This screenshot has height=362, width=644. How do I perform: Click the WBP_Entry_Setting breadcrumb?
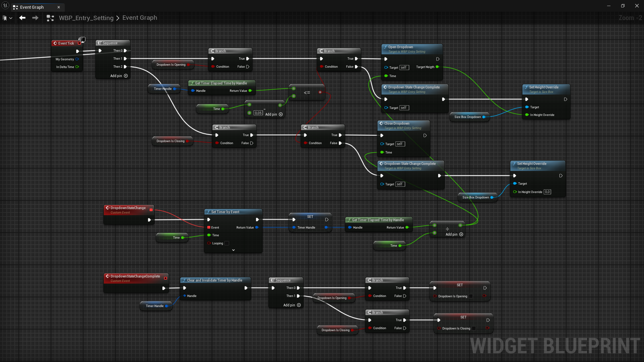point(86,18)
